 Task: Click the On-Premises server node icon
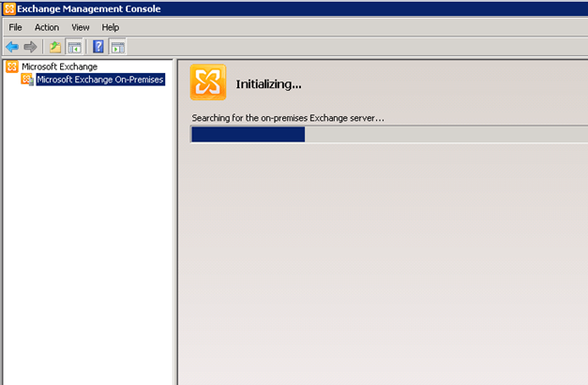coord(27,80)
